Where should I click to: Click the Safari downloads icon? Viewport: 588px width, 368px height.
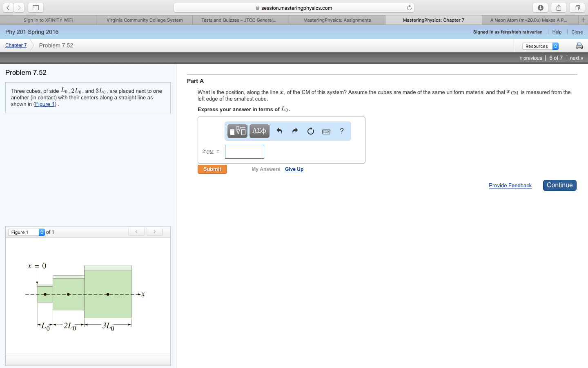[540, 7]
